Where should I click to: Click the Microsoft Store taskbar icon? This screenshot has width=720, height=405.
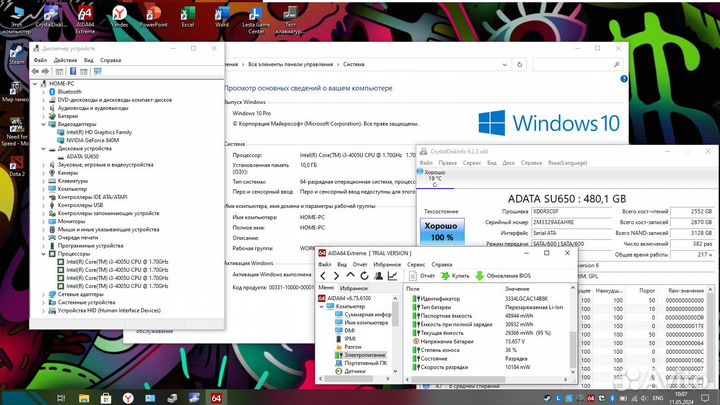[106, 398]
